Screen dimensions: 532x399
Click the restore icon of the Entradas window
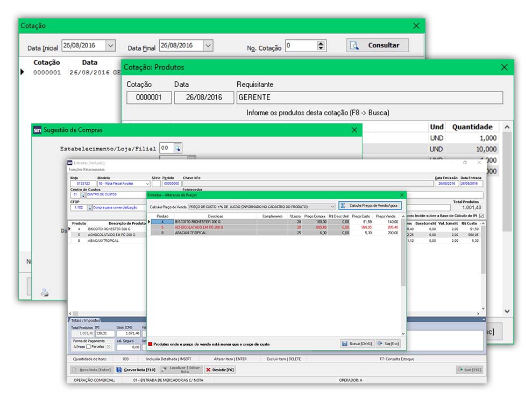tap(465, 163)
